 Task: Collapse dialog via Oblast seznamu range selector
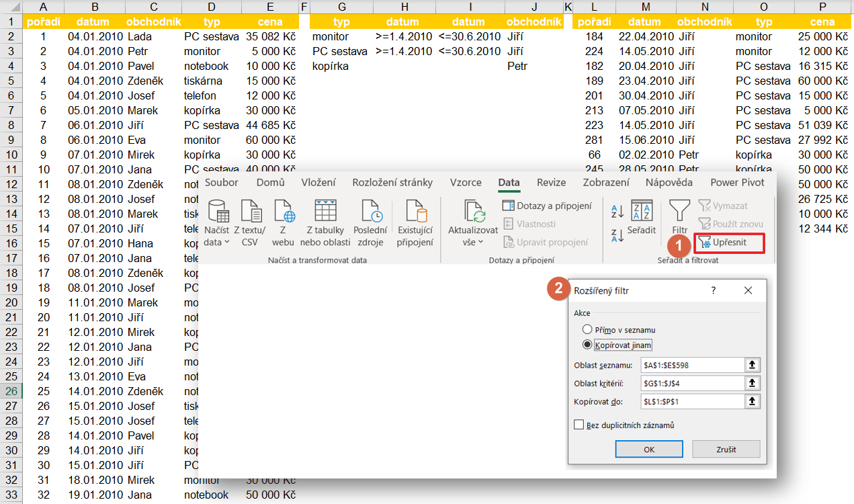tap(753, 365)
